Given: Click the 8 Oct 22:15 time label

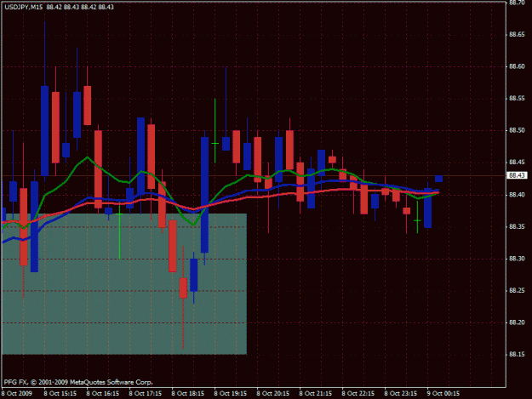Looking at the screenshot, I should (x=358, y=394).
